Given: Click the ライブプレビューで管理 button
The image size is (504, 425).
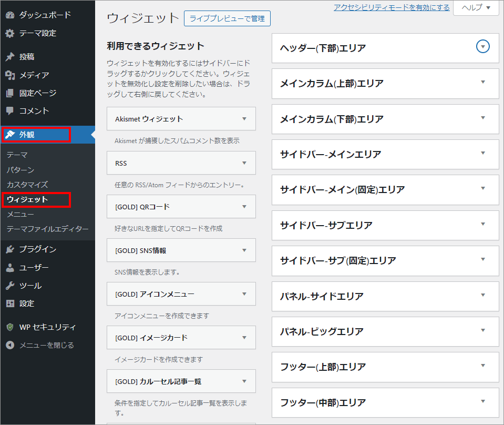Looking at the screenshot, I should [x=227, y=19].
